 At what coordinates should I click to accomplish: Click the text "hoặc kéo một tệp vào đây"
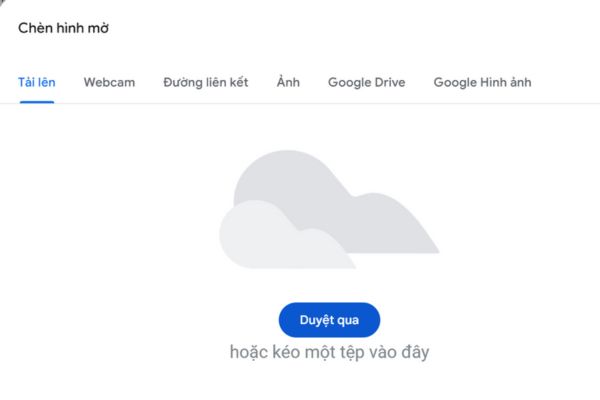(329, 353)
